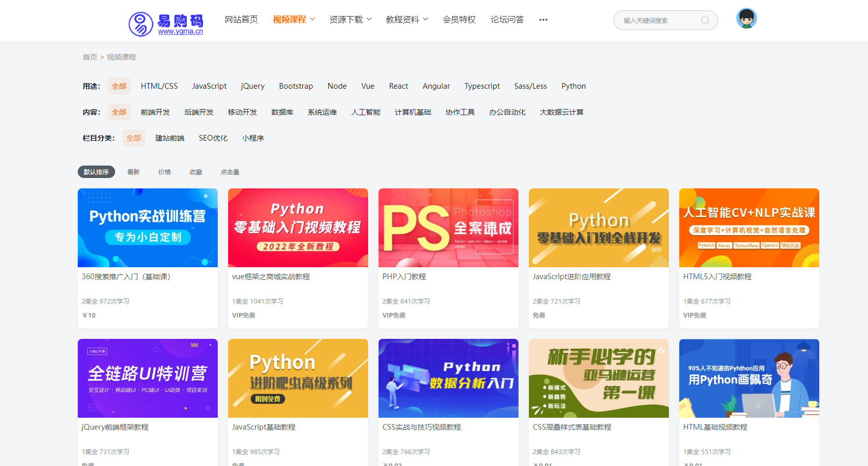Expand the 视频课程 dropdown menu

[x=293, y=20]
